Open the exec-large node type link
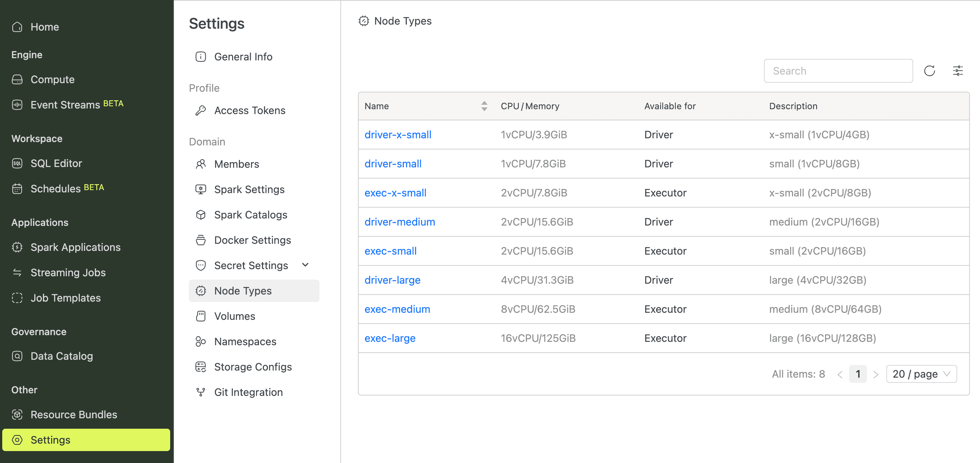 click(x=390, y=338)
